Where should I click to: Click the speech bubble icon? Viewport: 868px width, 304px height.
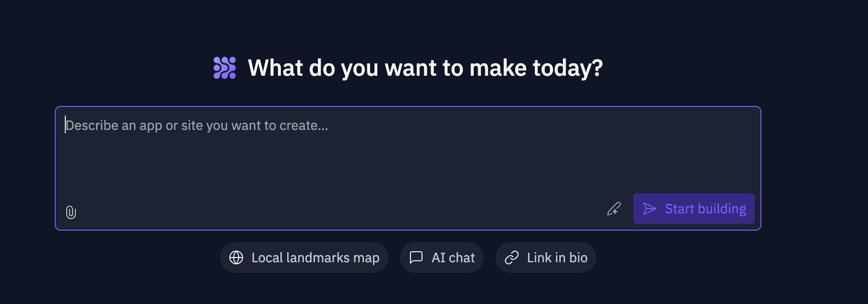416,257
